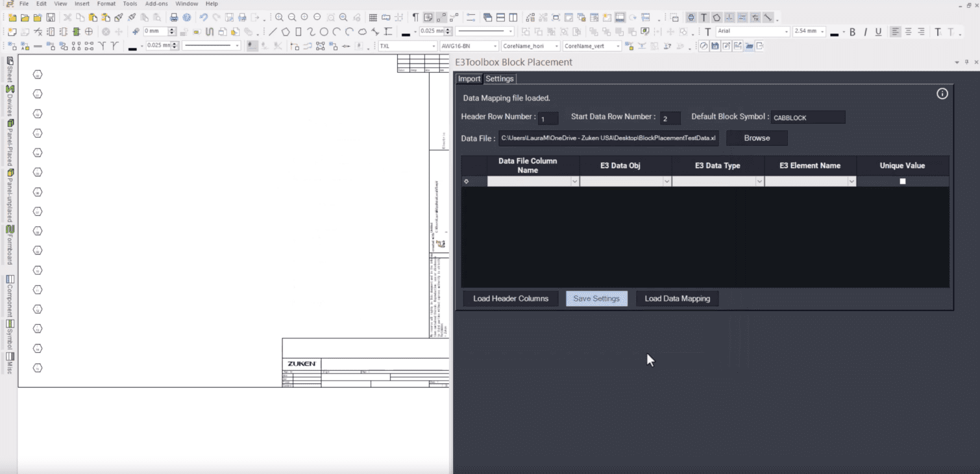The height and width of the screenshot is (474, 980).
Task: Click the Header Row Number field
Action: tap(548, 118)
